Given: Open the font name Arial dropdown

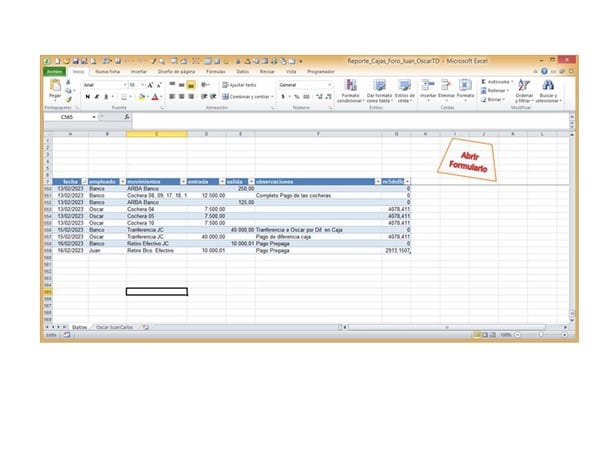Looking at the screenshot, I should pos(125,85).
